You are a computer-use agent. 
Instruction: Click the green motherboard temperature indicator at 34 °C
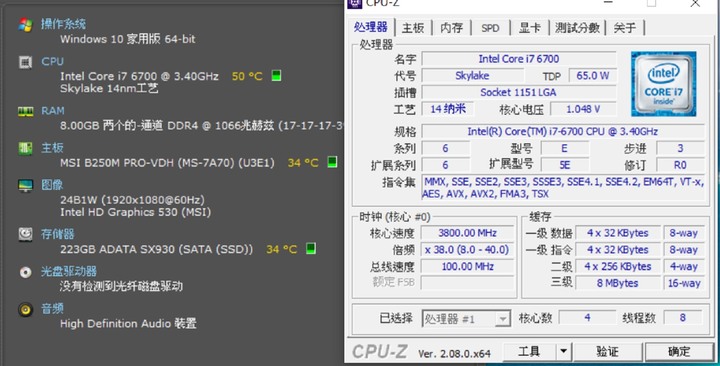coord(332,162)
